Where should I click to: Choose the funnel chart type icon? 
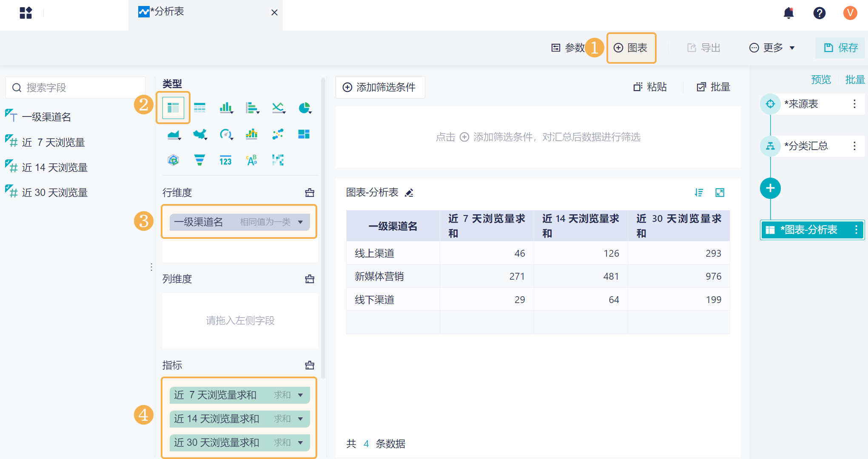[x=199, y=160]
